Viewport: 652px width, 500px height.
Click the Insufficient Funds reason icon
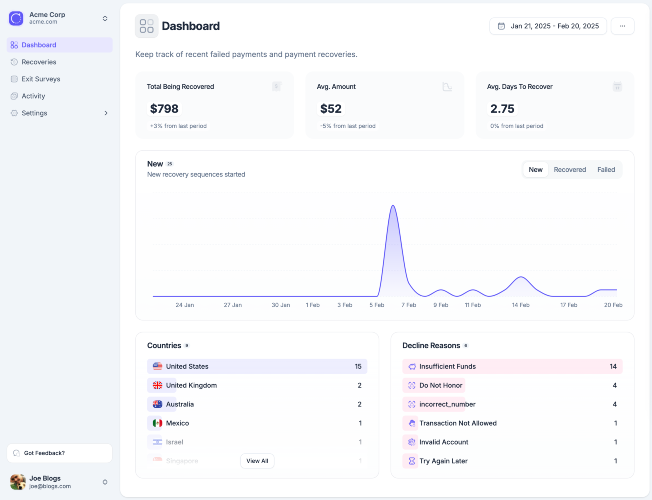point(410,367)
